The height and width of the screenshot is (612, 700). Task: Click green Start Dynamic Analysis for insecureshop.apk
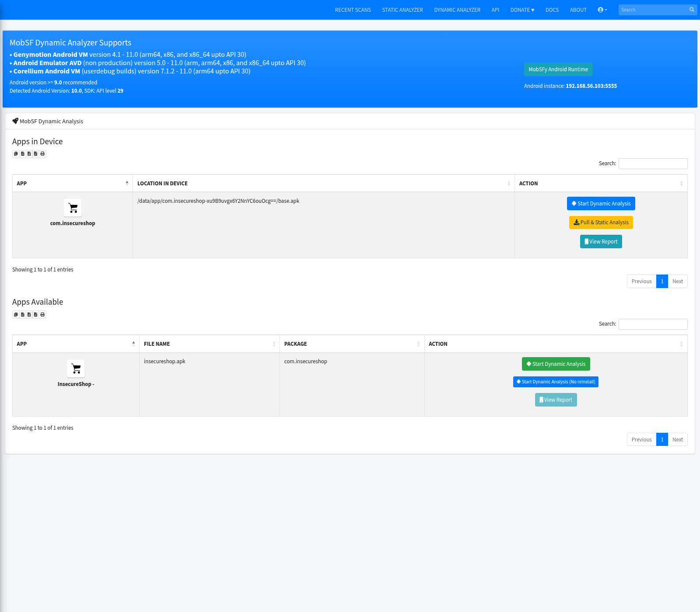click(x=556, y=364)
